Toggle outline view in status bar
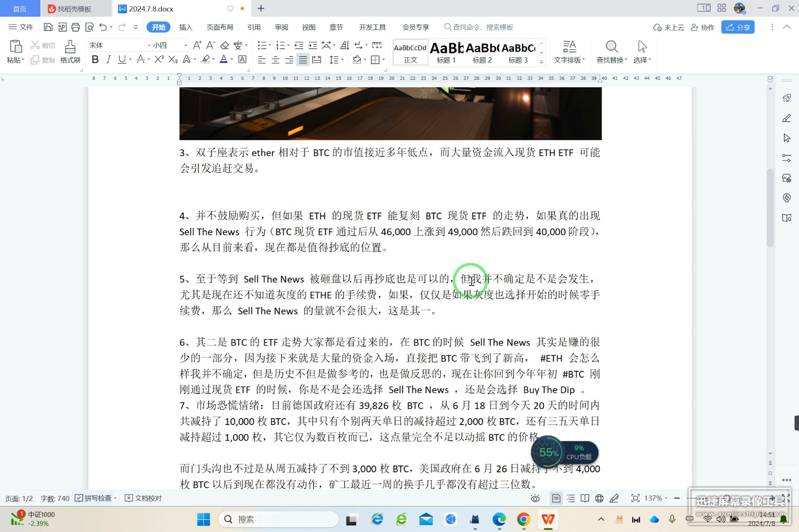 click(x=571, y=498)
